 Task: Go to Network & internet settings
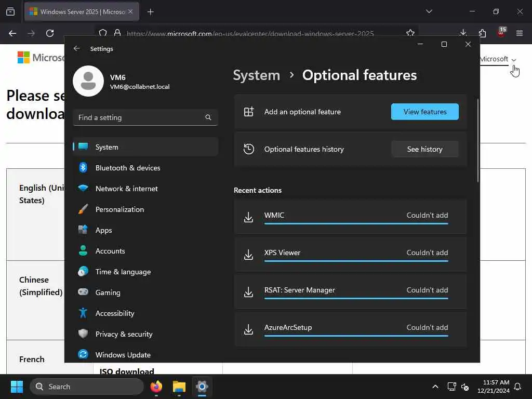(x=145, y=189)
